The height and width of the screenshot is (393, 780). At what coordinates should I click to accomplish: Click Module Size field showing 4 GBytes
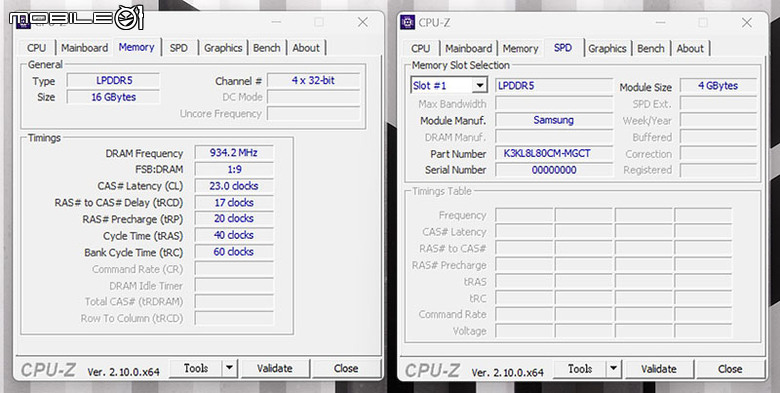[x=718, y=86]
